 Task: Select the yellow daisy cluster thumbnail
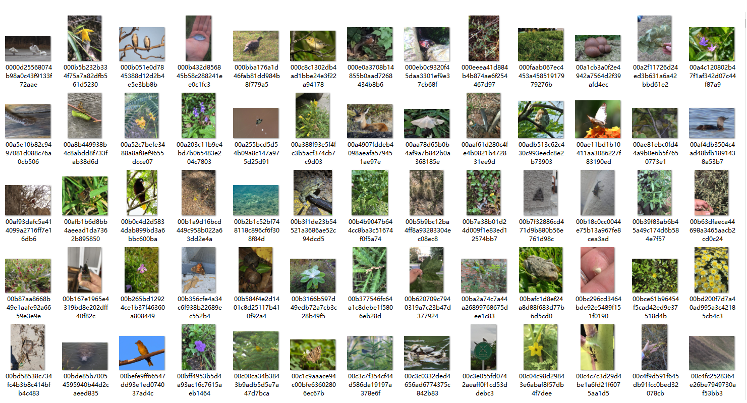pos(712,270)
